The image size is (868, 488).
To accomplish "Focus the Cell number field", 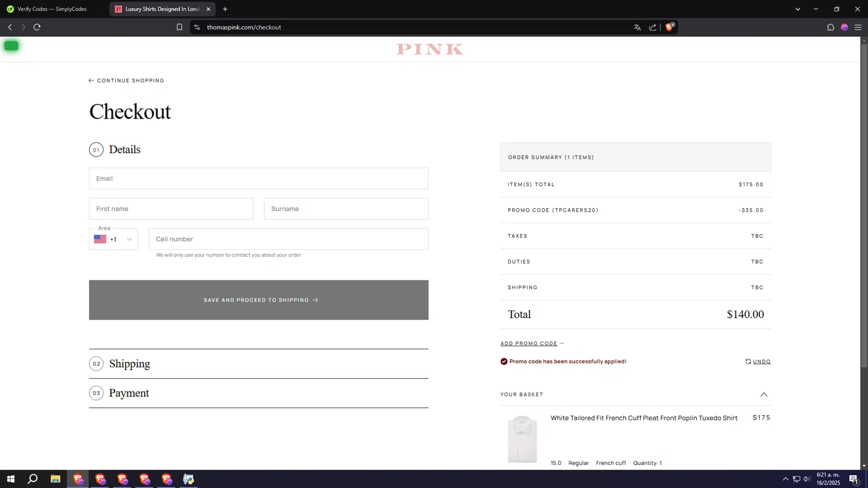I will coord(288,239).
